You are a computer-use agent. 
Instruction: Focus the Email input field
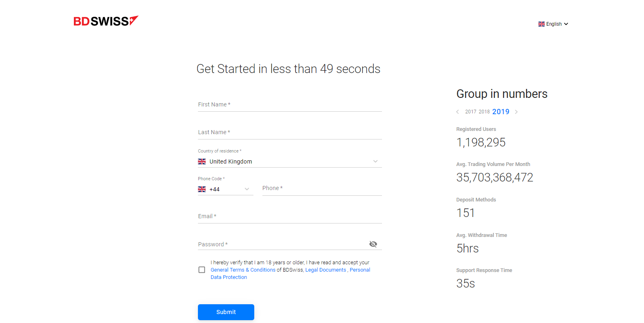[290, 217]
